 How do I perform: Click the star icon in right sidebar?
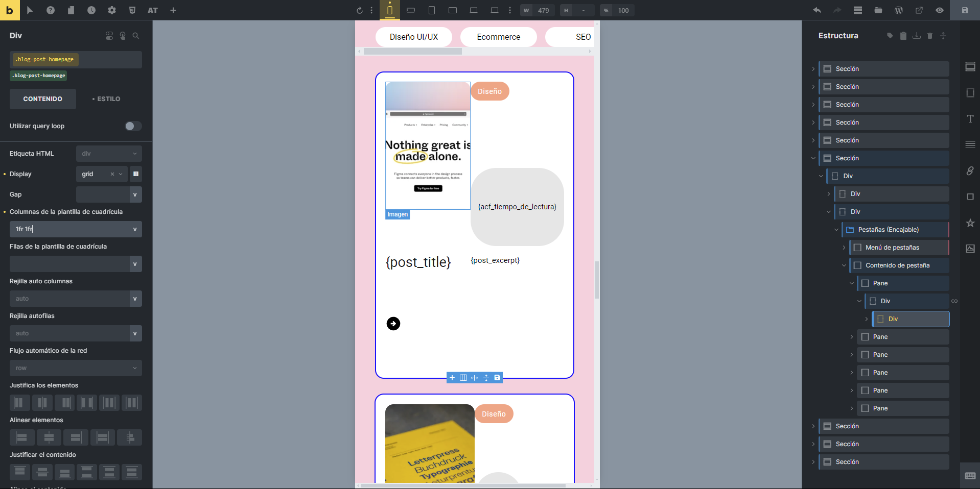pos(970,223)
